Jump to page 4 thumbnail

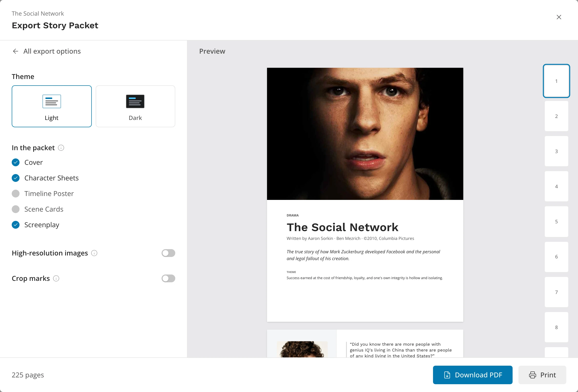[556, 186]
